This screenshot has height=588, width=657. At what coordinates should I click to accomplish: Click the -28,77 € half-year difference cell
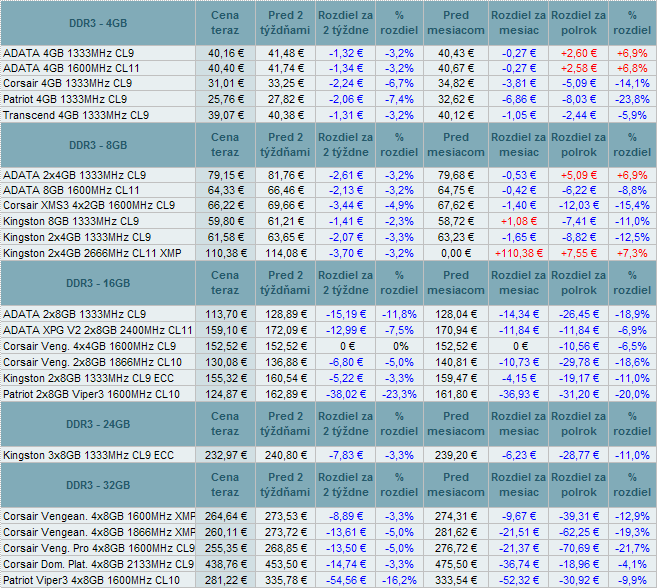tap(579, 455)
